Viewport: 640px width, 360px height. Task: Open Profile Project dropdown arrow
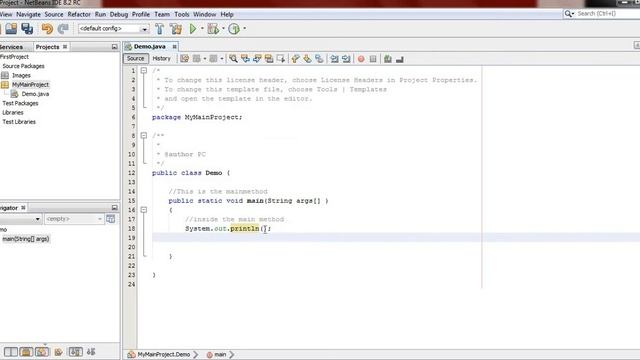[244, 29]
